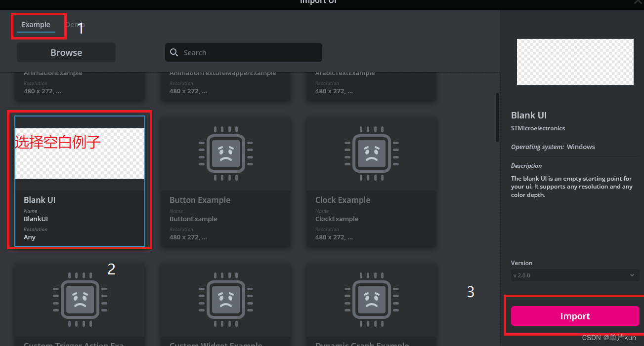
Task: Open the Version dropdown showing v 2.0.0
Action: pyautogui.click(x=575, y=275)
